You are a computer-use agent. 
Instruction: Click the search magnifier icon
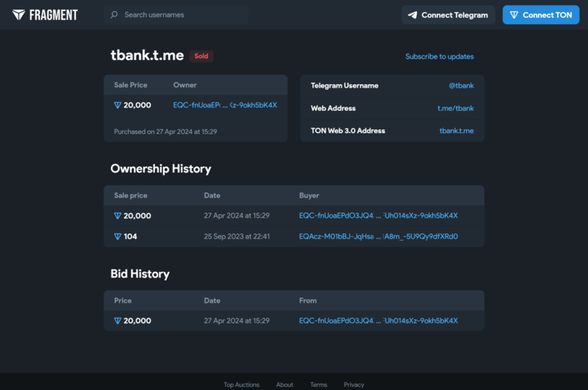(114, 14)
